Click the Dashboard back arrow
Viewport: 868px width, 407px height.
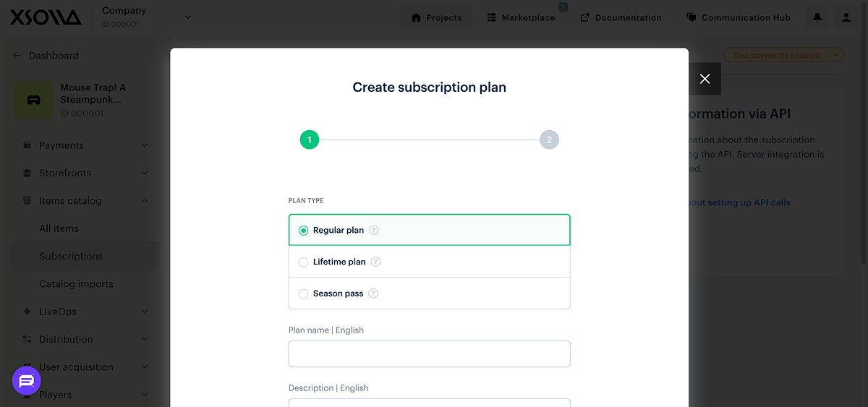pos(17,56)
